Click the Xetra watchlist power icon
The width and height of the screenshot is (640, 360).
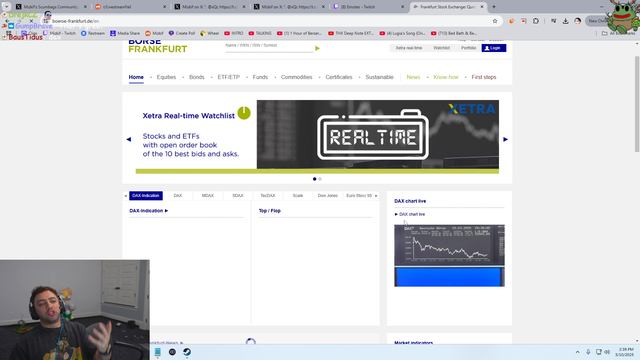pos(244,113)
